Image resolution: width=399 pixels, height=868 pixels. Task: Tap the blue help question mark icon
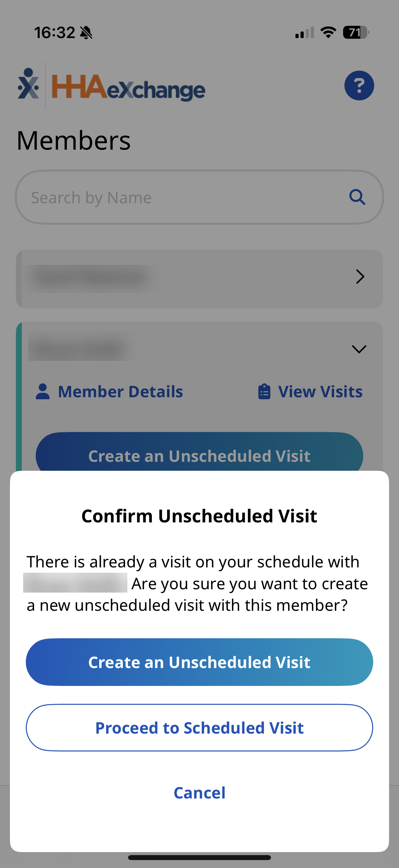click(x=359, y=86)
